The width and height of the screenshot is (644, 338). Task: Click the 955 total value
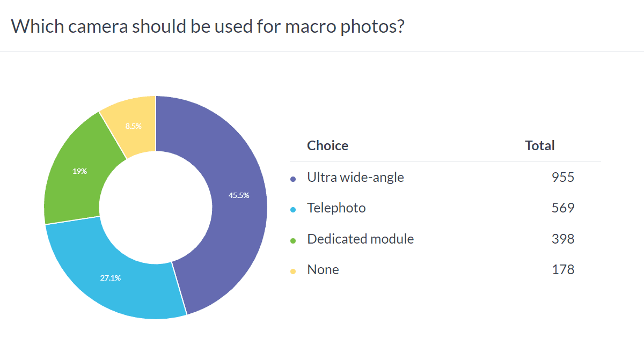tap(563, 177)
